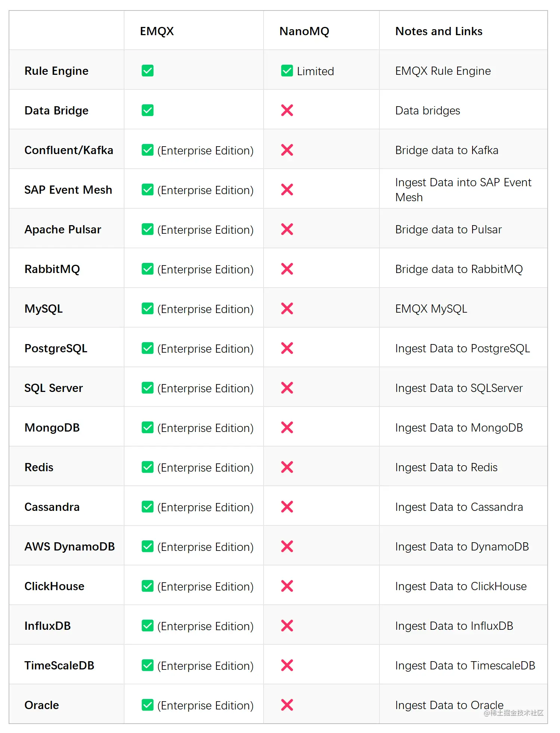This screenshot has height=733, width=560.
Task: Open the EMQX Rule Engine link
Action: 443,71
